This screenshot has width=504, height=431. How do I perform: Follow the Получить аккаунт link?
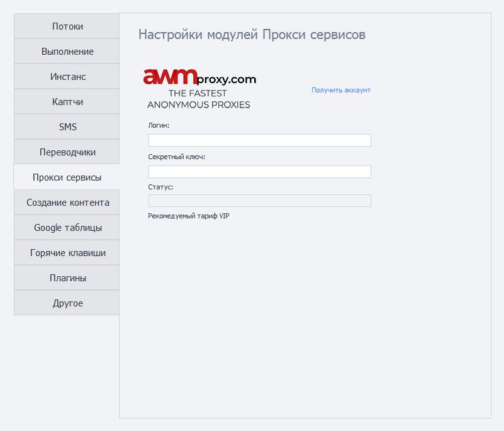(x=340, y=90)
